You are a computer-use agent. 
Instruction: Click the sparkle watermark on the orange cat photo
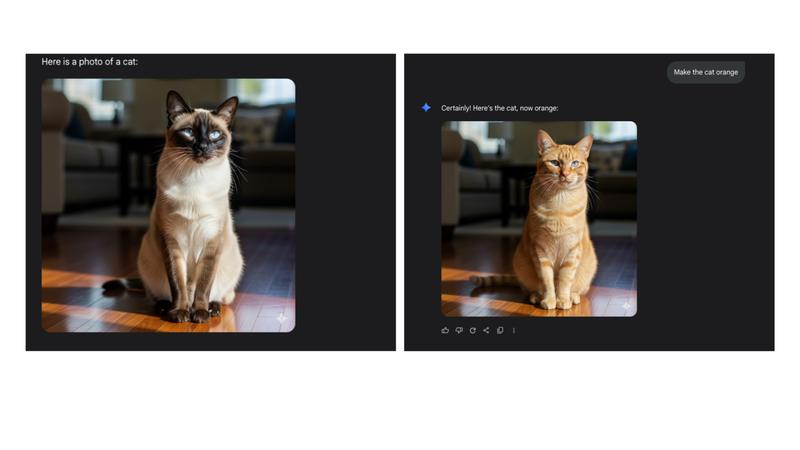tap(626, 306)
